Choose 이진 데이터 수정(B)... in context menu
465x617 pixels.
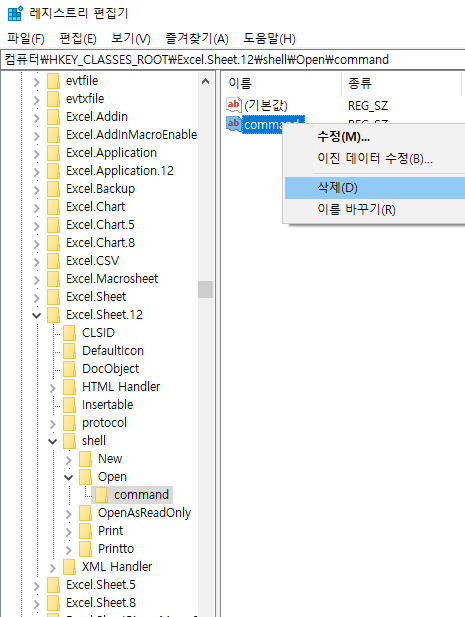375,159
